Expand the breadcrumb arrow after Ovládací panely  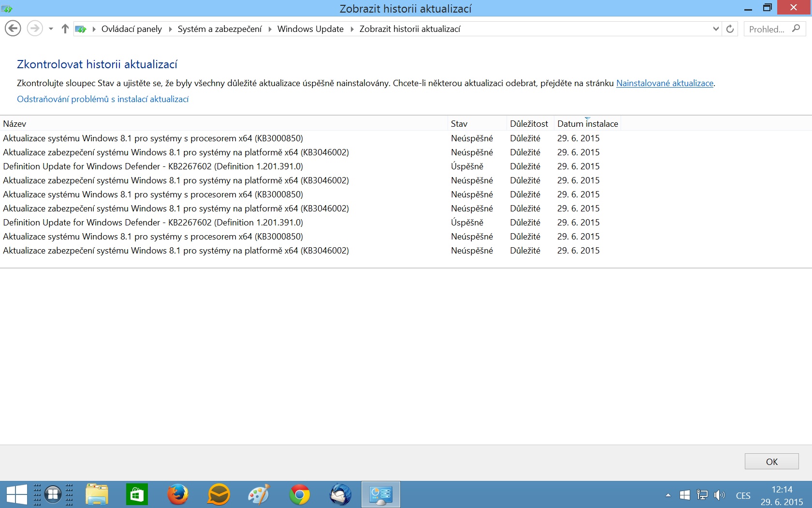[170, 29]
